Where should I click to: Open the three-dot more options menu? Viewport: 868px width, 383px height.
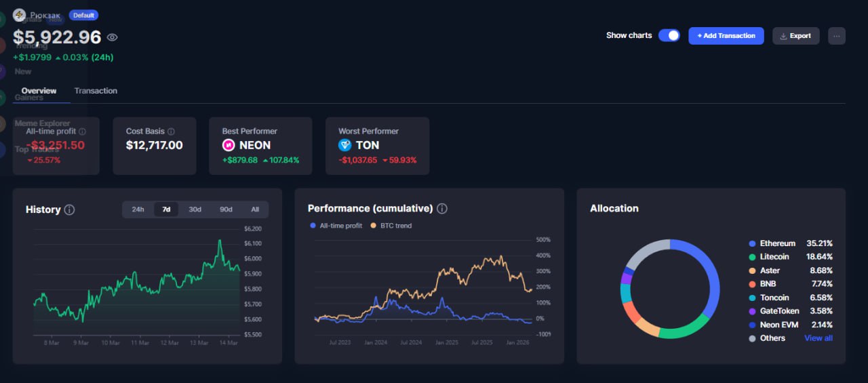pyautogui.click(x=836, y=36)
